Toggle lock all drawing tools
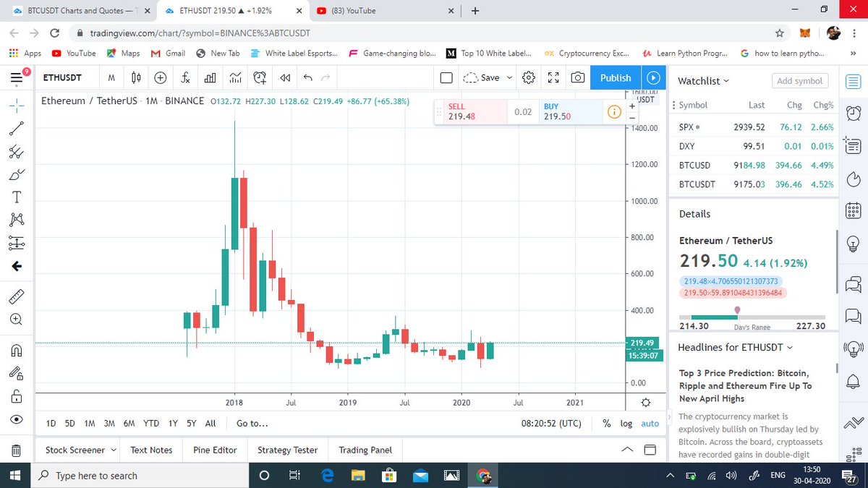The height and width of the screenshot is (488, 868). coord(17,395)
